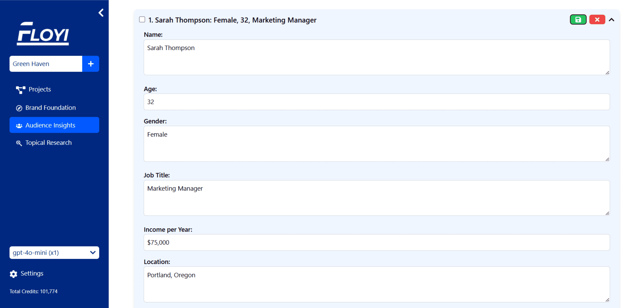This screenshot has height=308, width=644.
Task: Click the Brand Foundation compass icon
Action: coord(19,108)
